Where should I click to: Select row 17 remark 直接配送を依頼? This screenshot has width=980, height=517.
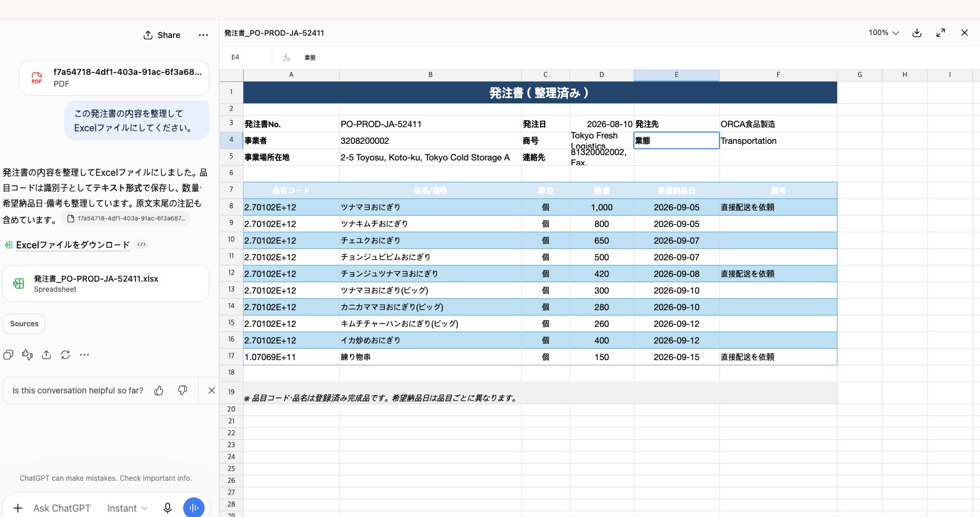point(778,357)
